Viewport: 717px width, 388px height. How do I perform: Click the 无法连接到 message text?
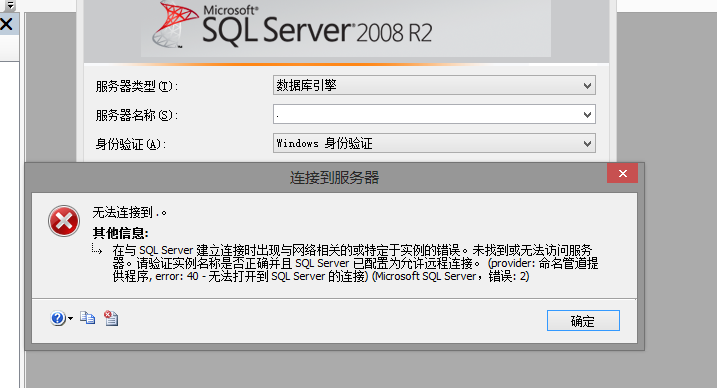click(x=129, y=213)
